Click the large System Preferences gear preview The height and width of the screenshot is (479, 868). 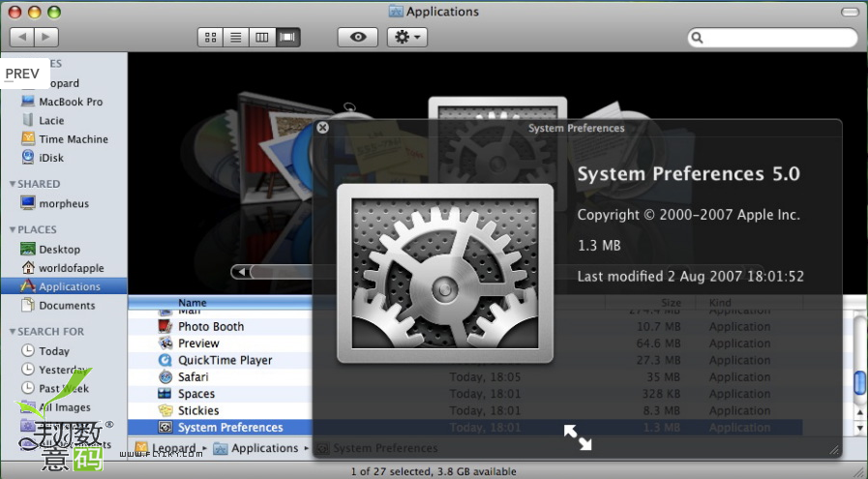tap(445, 274)
